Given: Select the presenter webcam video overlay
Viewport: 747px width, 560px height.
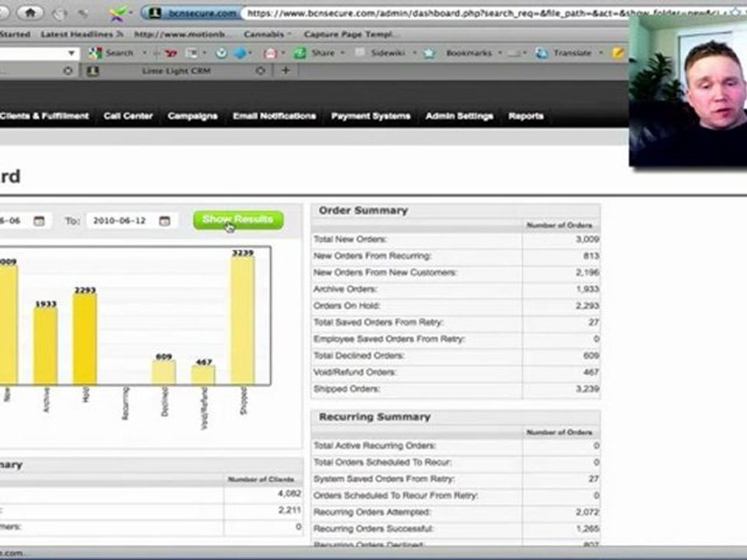Looking at the screenshot, I should [x=688, y=90].
